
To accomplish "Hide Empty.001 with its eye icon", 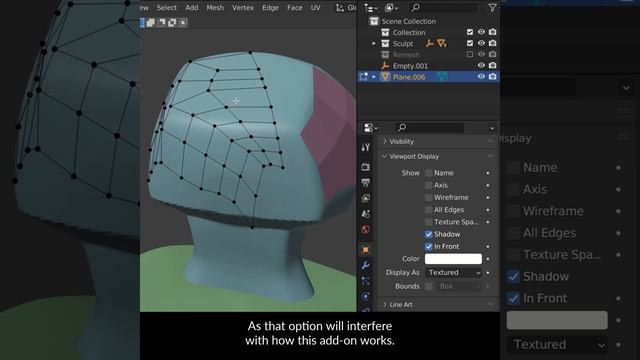I will pos(482,65).
